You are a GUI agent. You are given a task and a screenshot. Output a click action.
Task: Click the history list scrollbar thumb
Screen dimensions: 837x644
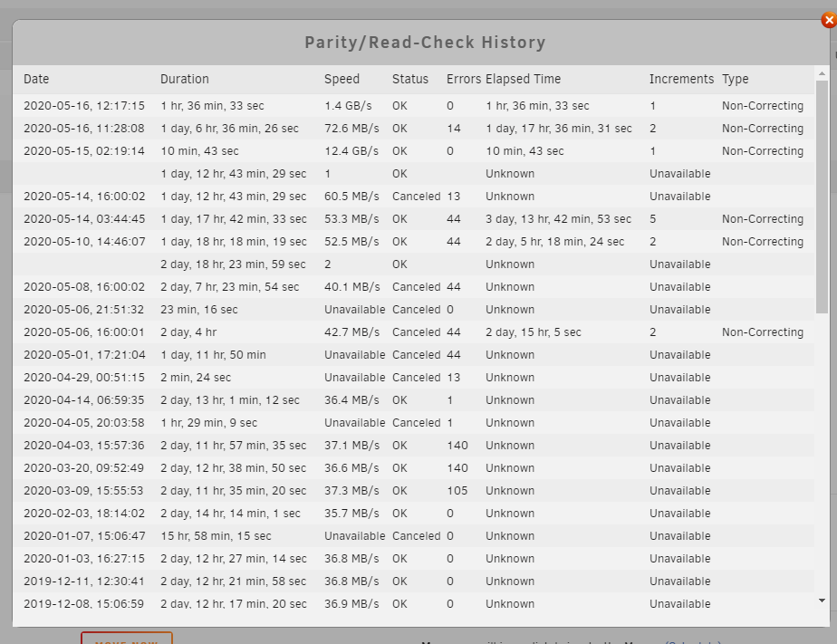click(823, 197)
